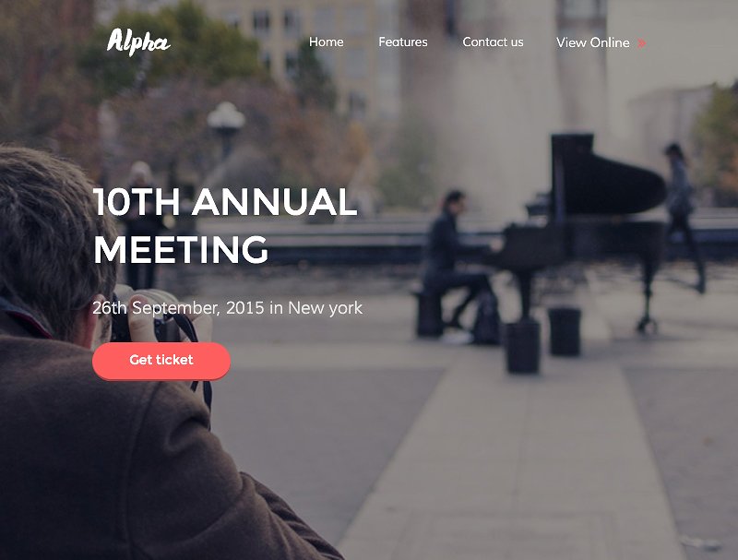Click the red double-chevron arrow icon
Screen dimensions: 738x560
641,43
